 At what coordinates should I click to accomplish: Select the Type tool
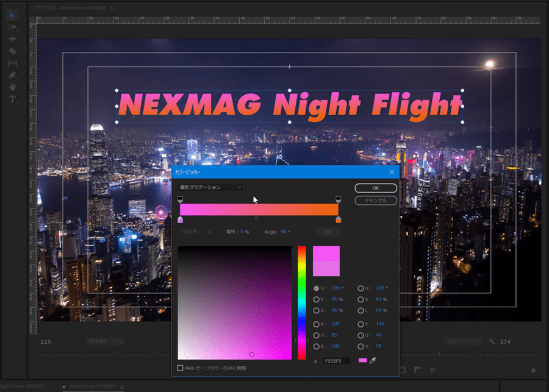pos(12,99)
